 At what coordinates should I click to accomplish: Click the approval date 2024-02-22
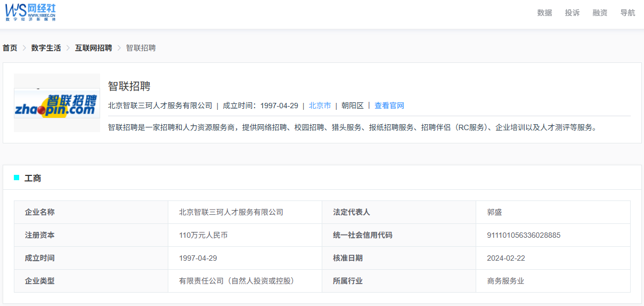(506, 258)
